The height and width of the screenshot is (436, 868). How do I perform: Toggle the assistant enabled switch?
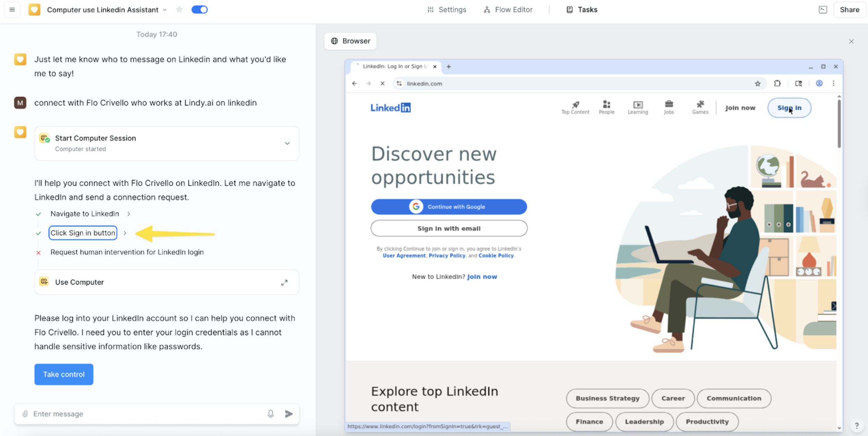(x=200, y=10)
